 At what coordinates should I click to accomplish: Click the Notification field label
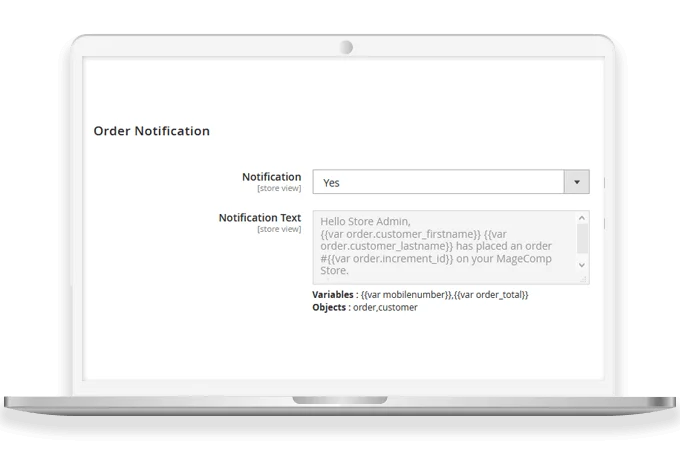tap(271, 177)
